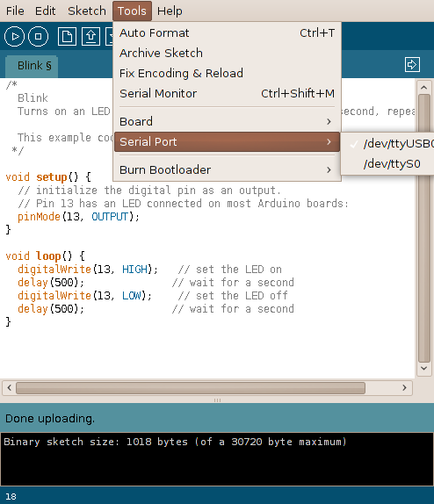Click the 'digitalWrite(13, LOW);' line
Viewport: 434px width, 504px height.
point(84,296)
